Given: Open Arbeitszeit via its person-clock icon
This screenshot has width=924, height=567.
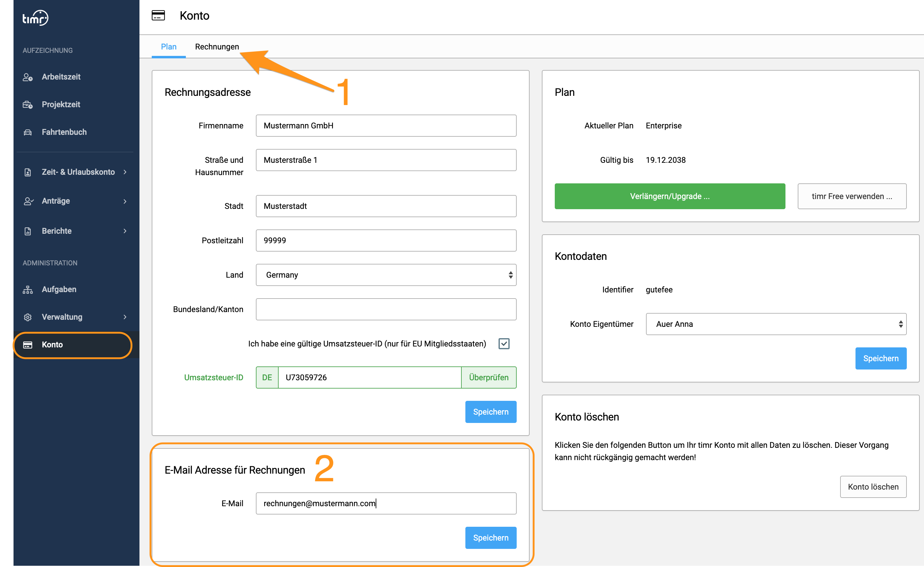Looking at the screenshot, I should pyautogui.click(x=28, y=77).
